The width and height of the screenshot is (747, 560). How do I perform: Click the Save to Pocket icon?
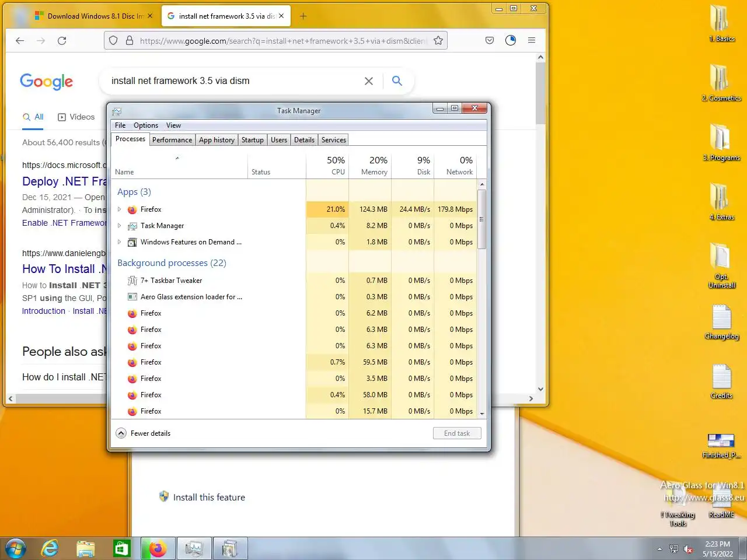point(490,40)
